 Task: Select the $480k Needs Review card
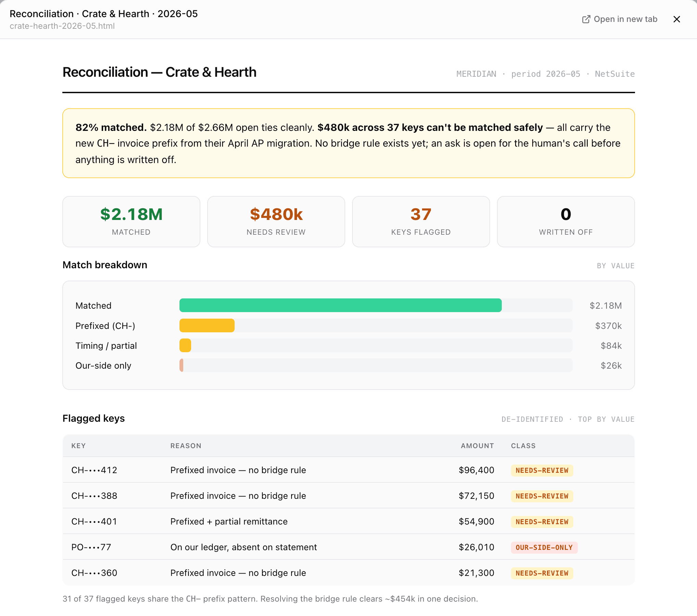coord(276,221)
